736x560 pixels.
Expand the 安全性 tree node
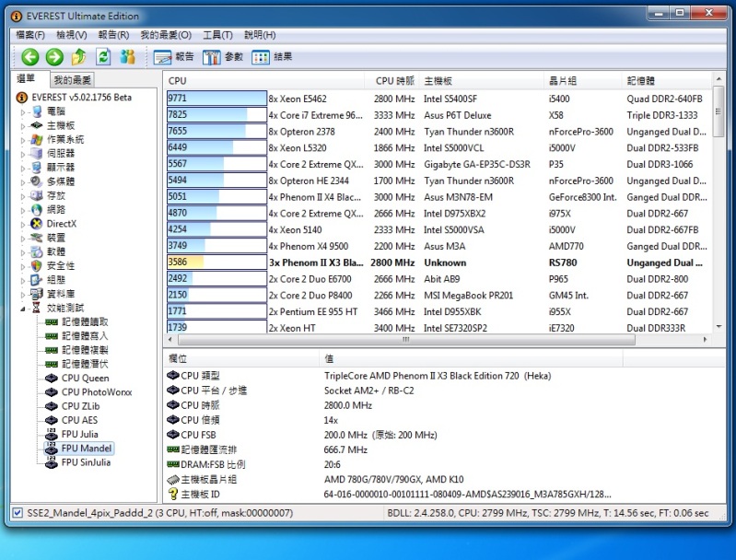pos(22,266)
